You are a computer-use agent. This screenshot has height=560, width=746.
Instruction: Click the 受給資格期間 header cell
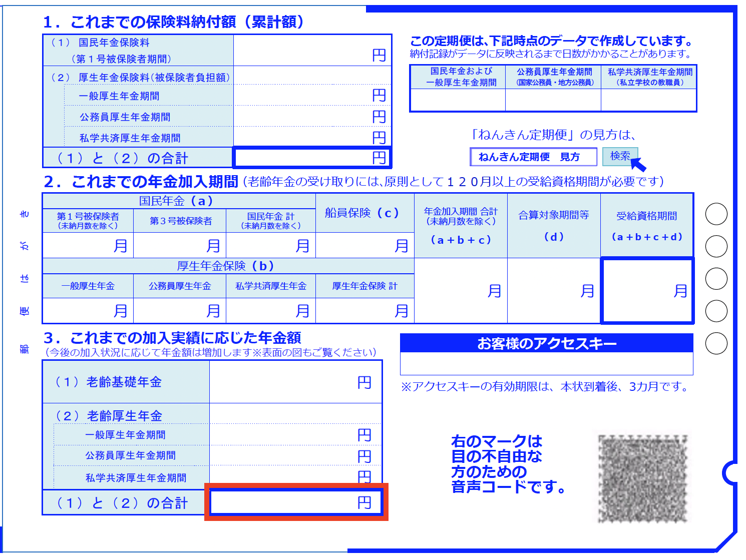pos(647,226)
